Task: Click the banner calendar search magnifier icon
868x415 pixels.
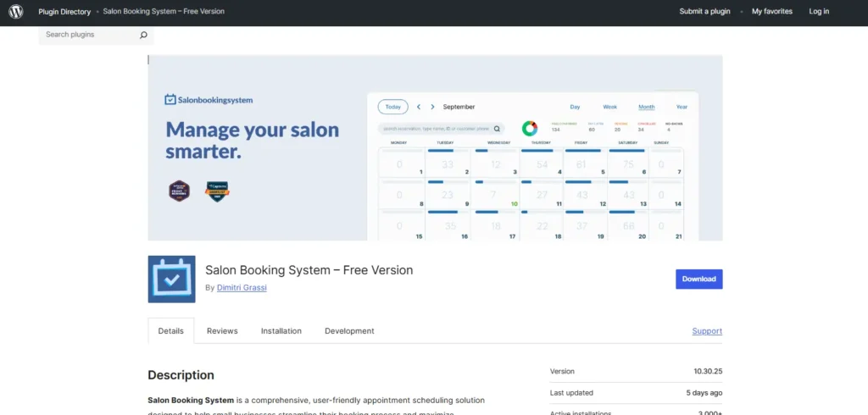Action: 497,129
